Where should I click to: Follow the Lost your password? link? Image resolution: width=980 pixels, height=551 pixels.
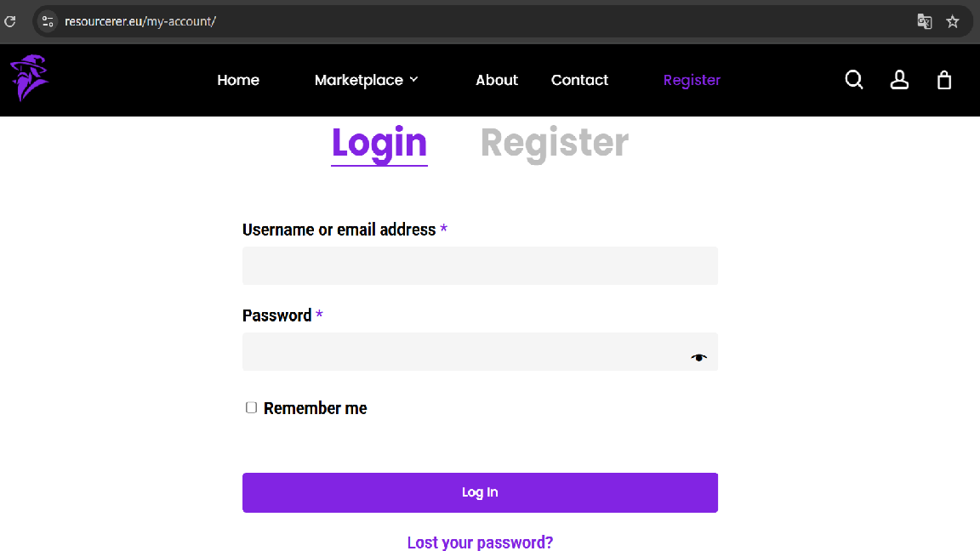click(x=480, y=542)
